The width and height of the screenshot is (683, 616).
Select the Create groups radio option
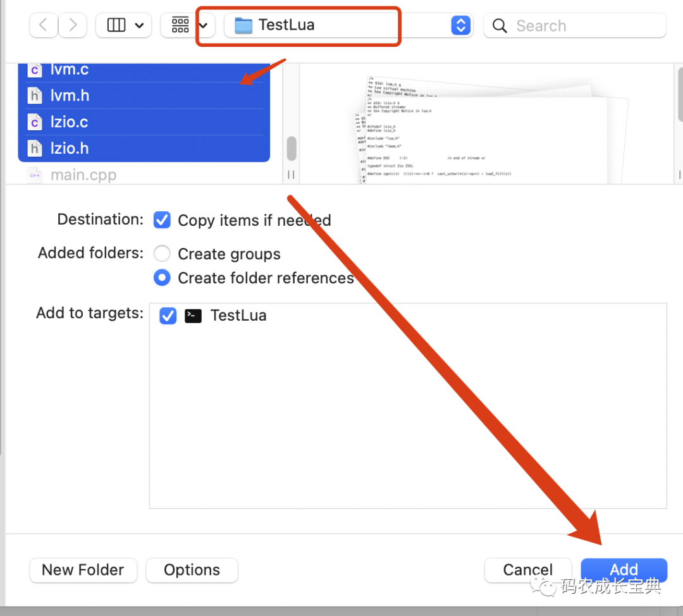coord(163,254)
